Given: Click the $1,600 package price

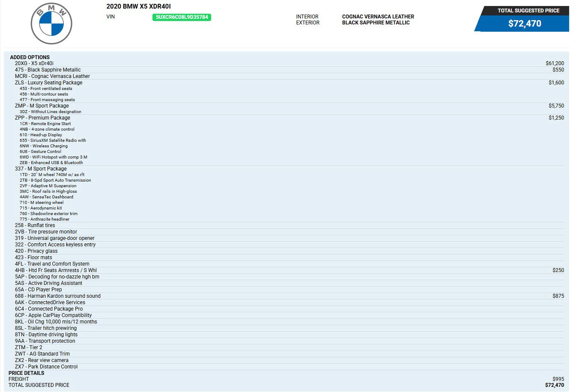Looking at the screenshot, I should (x=556, y=83).
